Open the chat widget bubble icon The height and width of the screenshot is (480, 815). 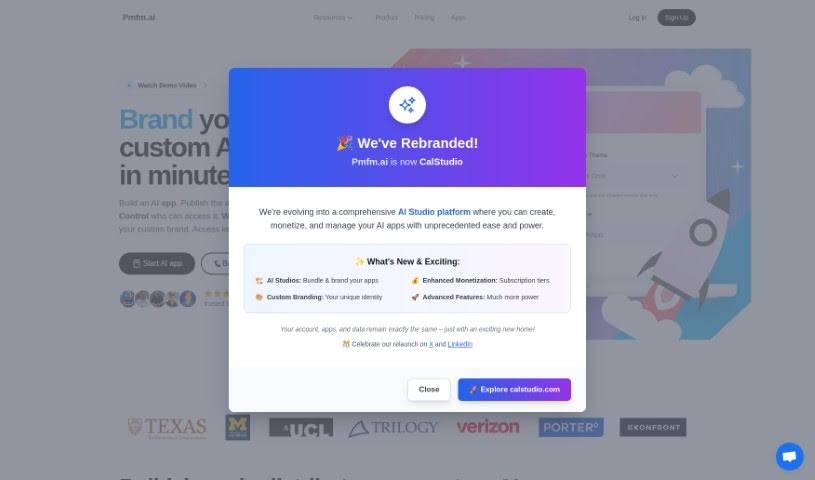tap(790, 456)
